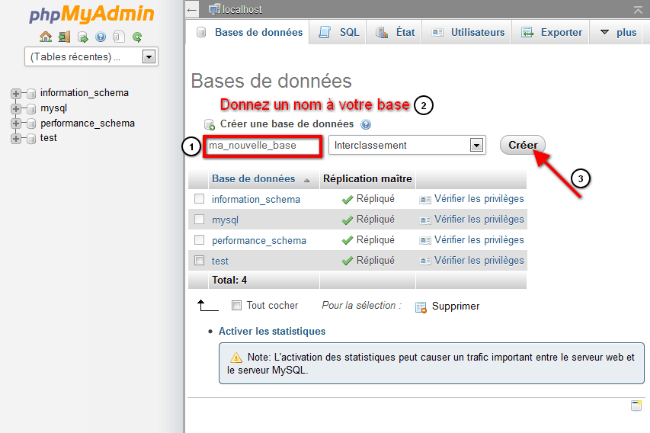Click Vérifier les privilèges for test
The height and width of the screenshot is (433, 650).
pyautogui.click(x=479, y=260)
